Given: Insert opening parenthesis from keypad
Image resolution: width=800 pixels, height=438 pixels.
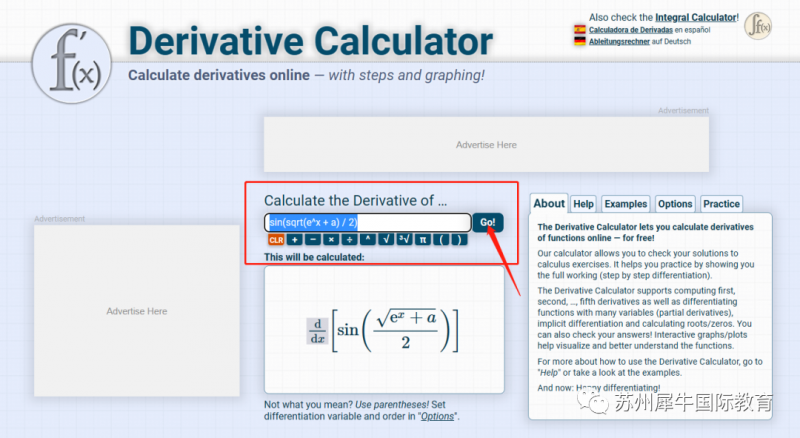Looking at the screenshot, I should [441, 240].
